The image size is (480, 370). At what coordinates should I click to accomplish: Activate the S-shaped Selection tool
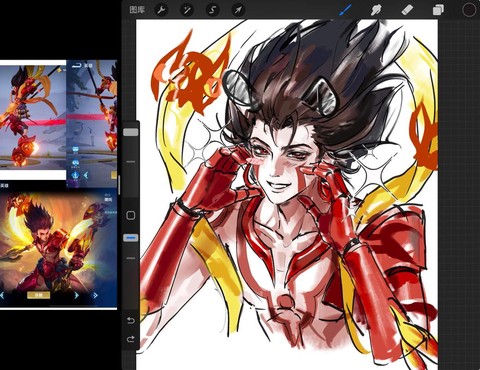click(x=212, y=10)
